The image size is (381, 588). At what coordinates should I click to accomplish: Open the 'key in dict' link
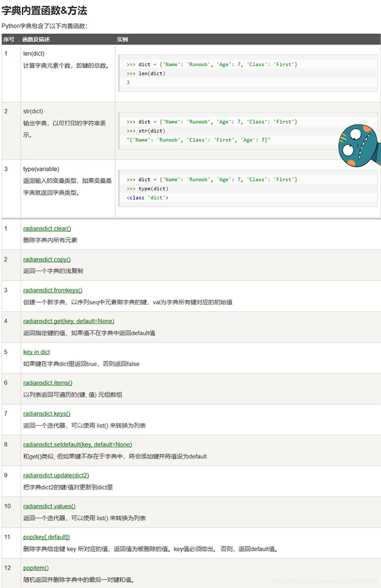tap(37, 352)
